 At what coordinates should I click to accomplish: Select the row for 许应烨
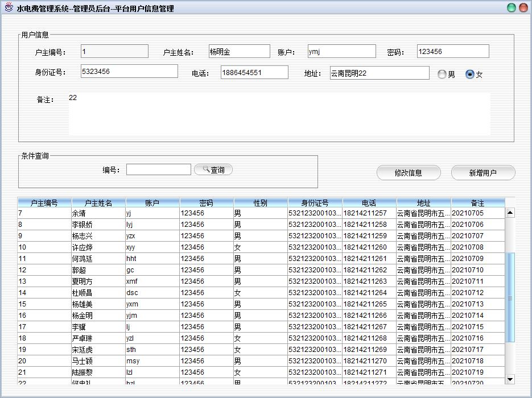pyautogui.click(x=261, y=247)
